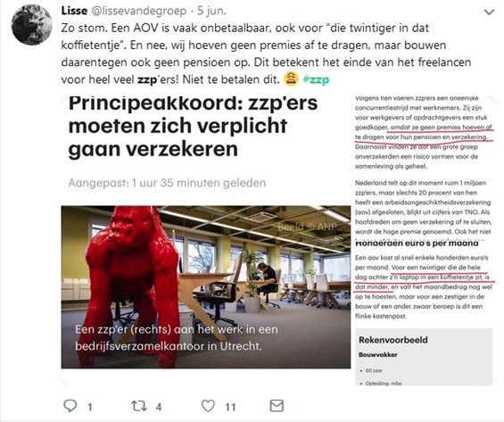This screenshot has width=504, height=422.
Task: Click the weary face emoji
Action: (291, 79)
